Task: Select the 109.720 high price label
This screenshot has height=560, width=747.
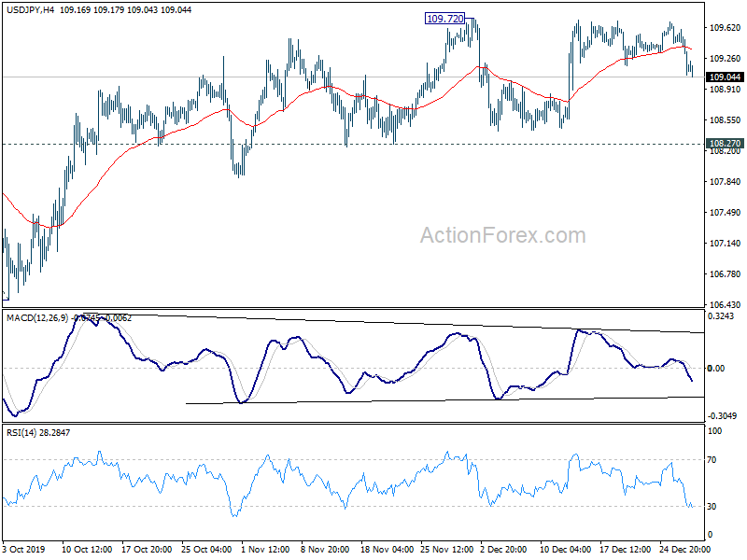Action: [444, 19]
